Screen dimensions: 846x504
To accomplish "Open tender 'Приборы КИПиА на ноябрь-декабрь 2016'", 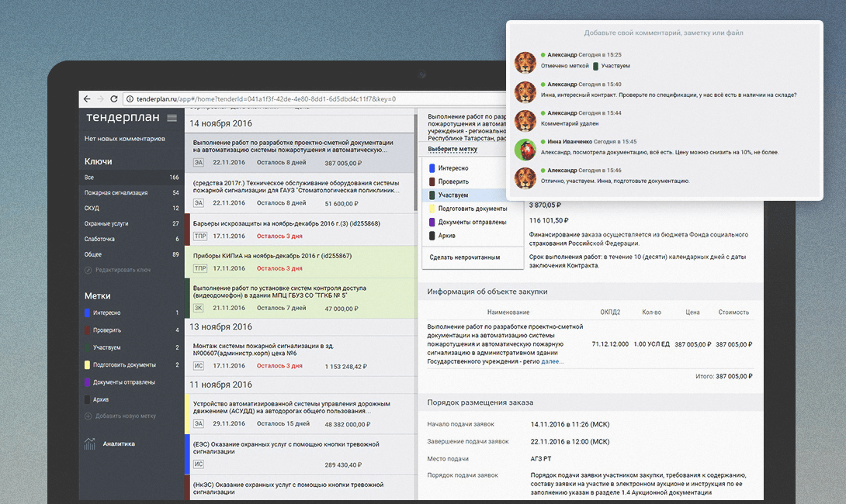I will click(301, 262).
